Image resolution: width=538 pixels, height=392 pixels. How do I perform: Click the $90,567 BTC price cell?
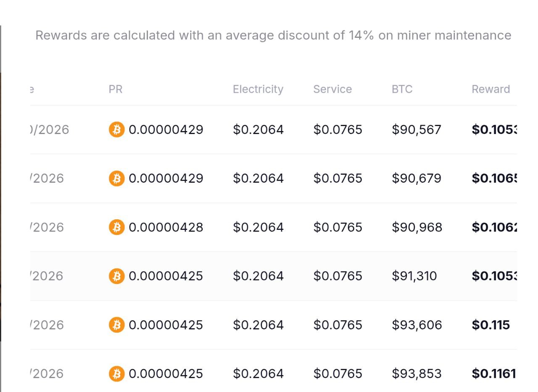tap(416, 129)
